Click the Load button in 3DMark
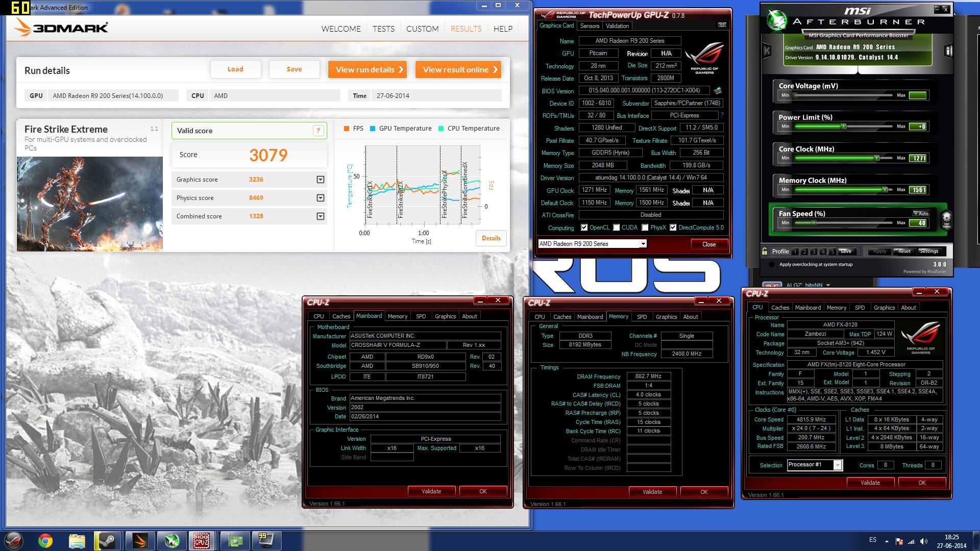The height and width of the screenshot is (551, 980). (x=235, y=69)
